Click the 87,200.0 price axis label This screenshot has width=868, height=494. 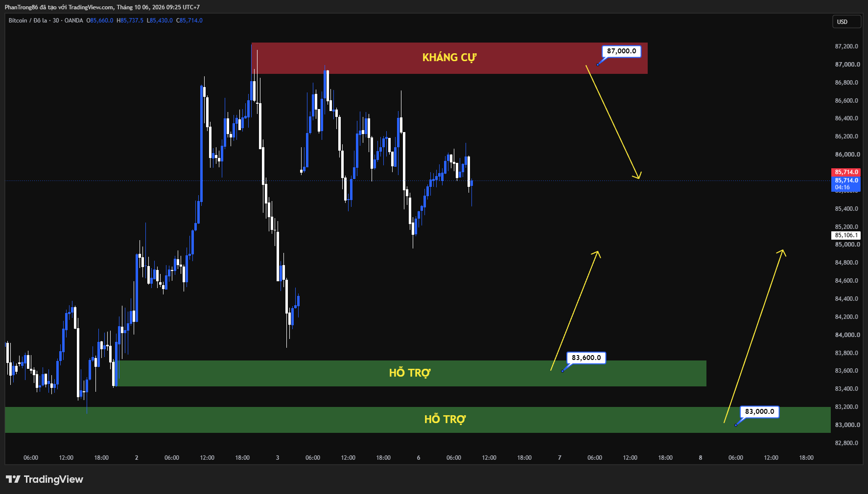[846, 46]
